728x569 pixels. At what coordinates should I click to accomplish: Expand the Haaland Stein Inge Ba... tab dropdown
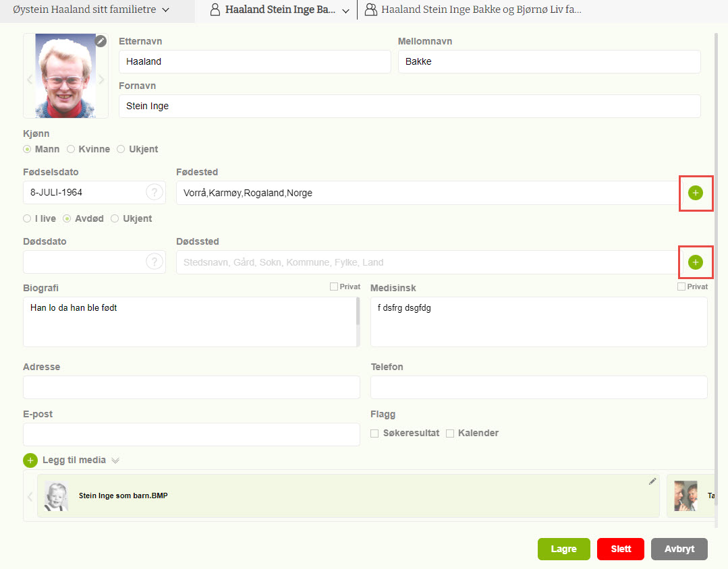tap(345, 11)
